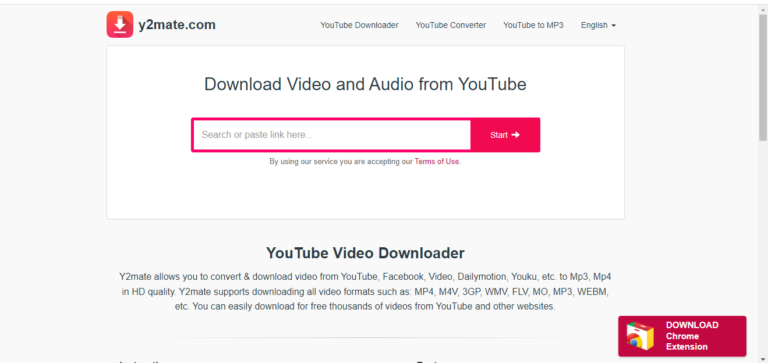
Task: Go to YouTube Converter page
Action: (451, 25)
